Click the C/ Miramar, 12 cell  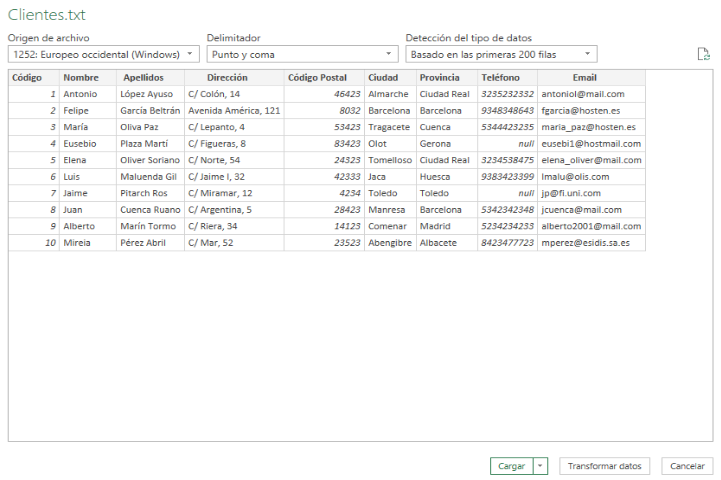[x=234, y=194]
